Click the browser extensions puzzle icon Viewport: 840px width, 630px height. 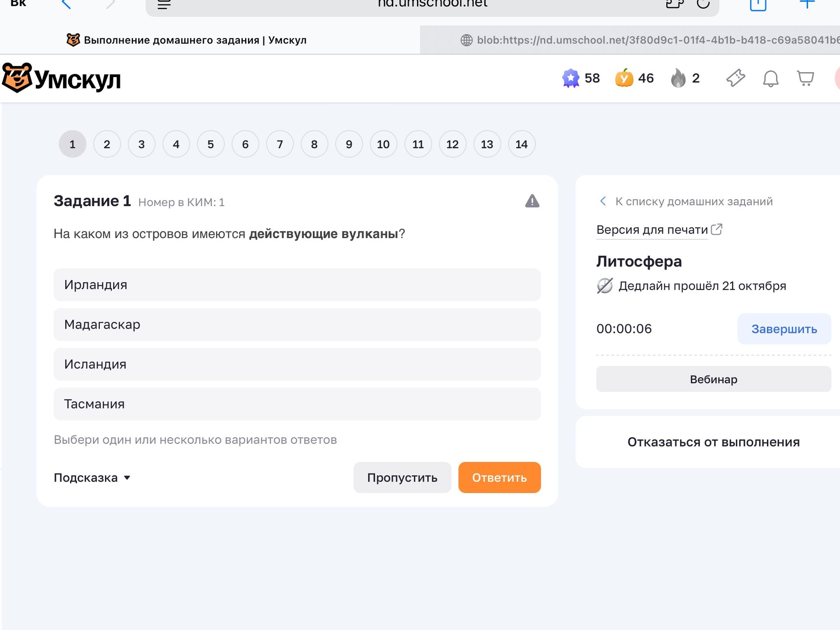click(x=674, y=4)
